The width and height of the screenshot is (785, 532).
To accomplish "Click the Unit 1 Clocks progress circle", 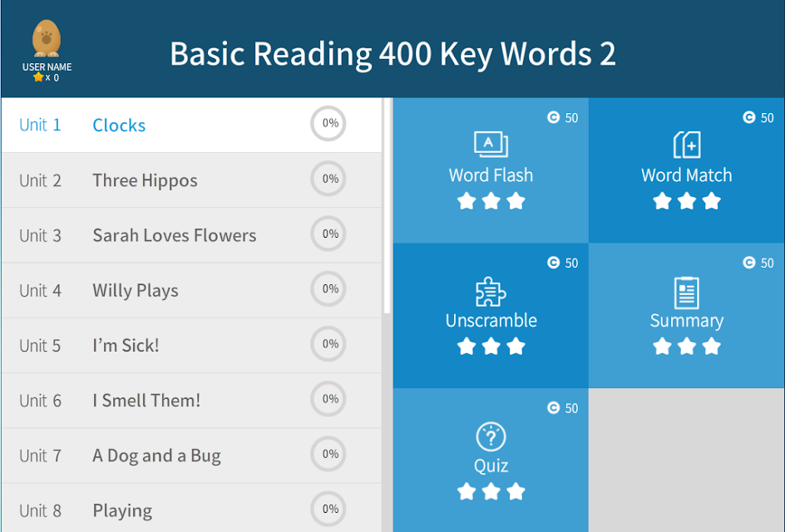I will (x=328, y=124).
